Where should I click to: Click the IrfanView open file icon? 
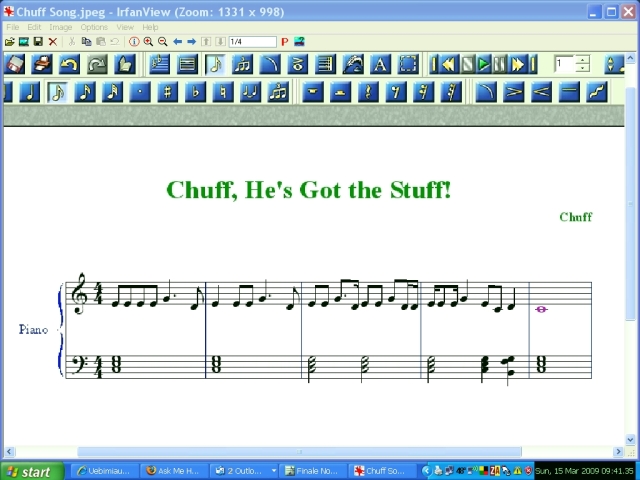click(10, 42)
